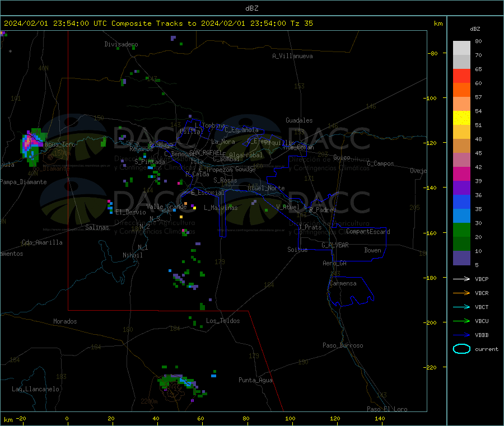Click the CompantEscard location label
504x426 pixels.
[368, 232]
